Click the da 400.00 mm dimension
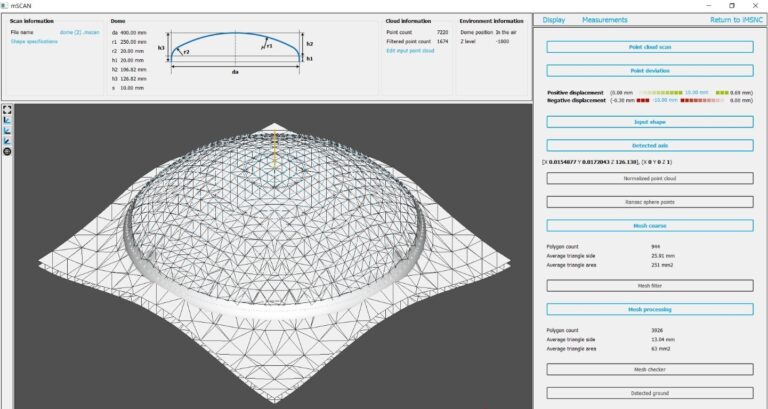 coord(129,33)
